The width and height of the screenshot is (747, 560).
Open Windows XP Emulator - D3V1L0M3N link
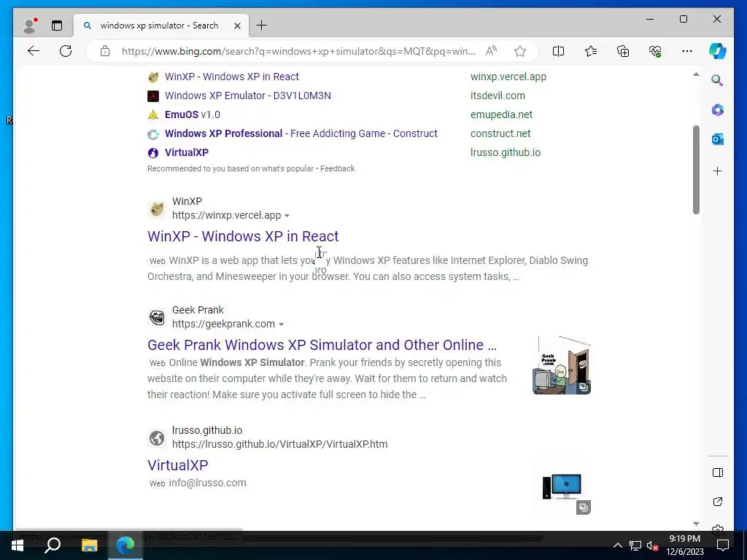[248, 96]
